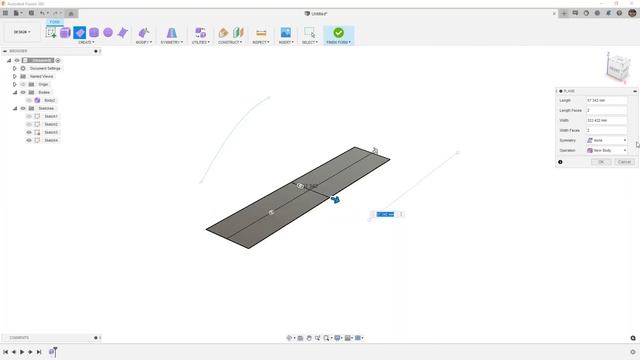Open the Design workspace dropdown
The height and width of the screenshot is (360, 640).
(22, 32)
